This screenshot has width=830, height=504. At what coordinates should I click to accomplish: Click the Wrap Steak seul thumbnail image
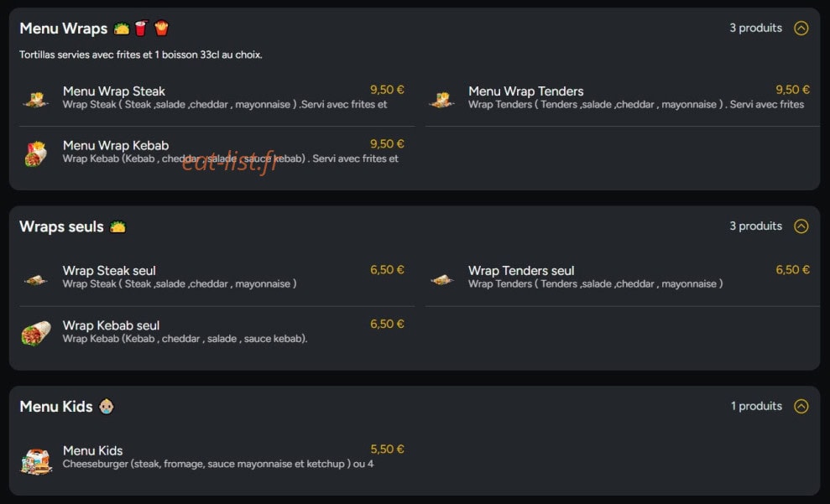(36, 279)
